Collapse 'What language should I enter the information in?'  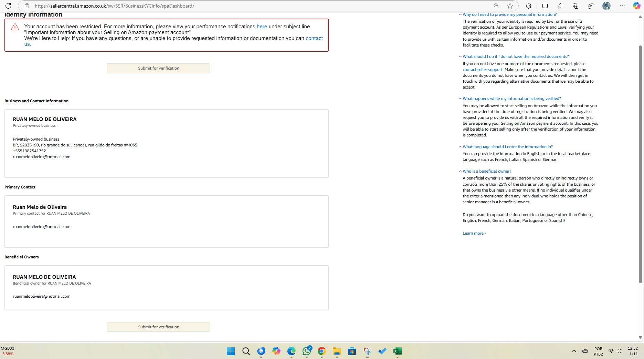pos(507,147)
